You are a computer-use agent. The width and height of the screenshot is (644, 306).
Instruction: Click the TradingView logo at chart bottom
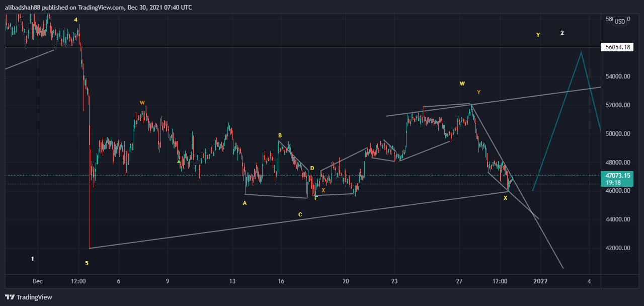[x=29, y=297]
